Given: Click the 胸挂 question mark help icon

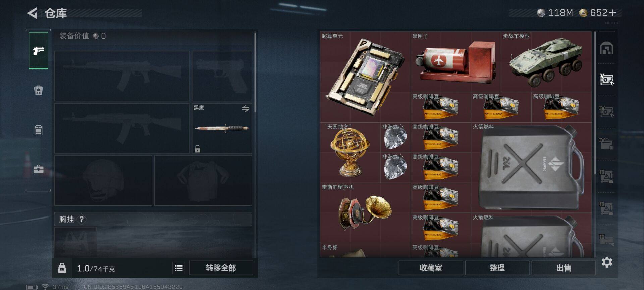Looking at the screenshot, I should coord(81,219).
